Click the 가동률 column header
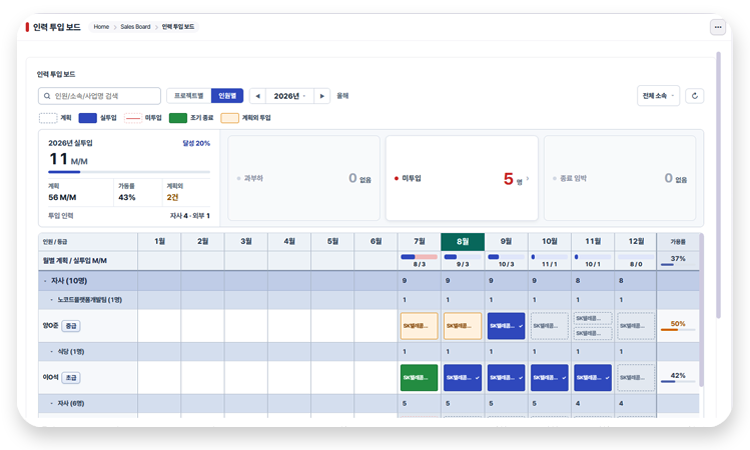Image resolution: width=750 pixels, height=450 pixels. coord(678,242)
